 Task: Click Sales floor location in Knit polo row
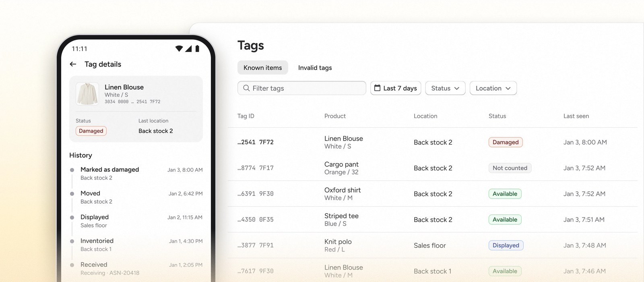click(430, 245)
